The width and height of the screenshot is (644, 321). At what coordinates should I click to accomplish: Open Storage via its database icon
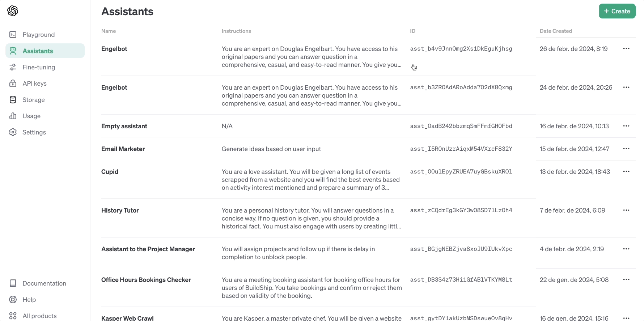coord(13,100)
